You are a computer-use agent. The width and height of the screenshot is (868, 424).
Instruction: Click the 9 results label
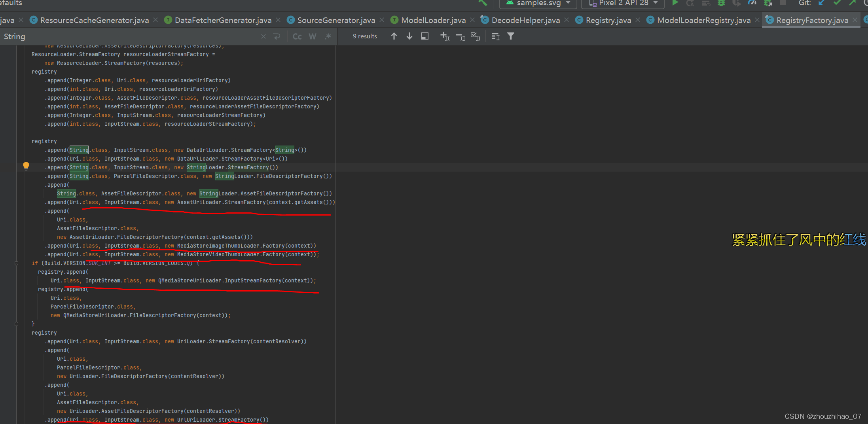[365, 36]
